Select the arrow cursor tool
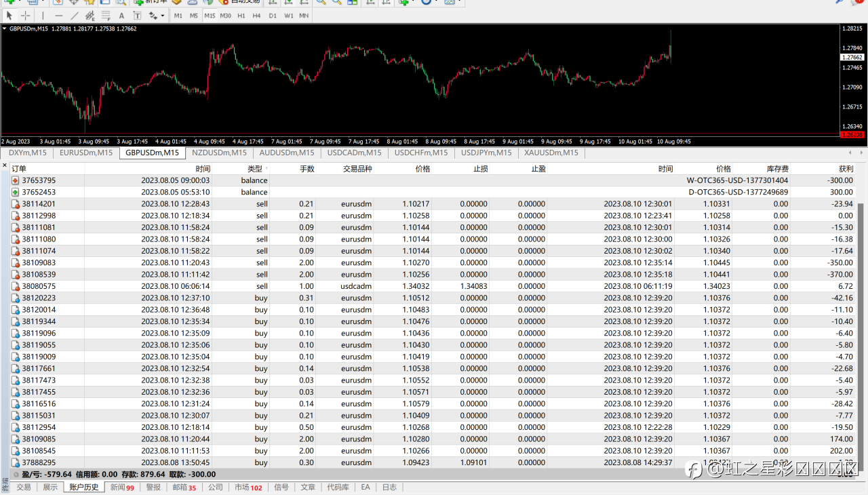Screen dimensions: 868x495 point(11,16)
